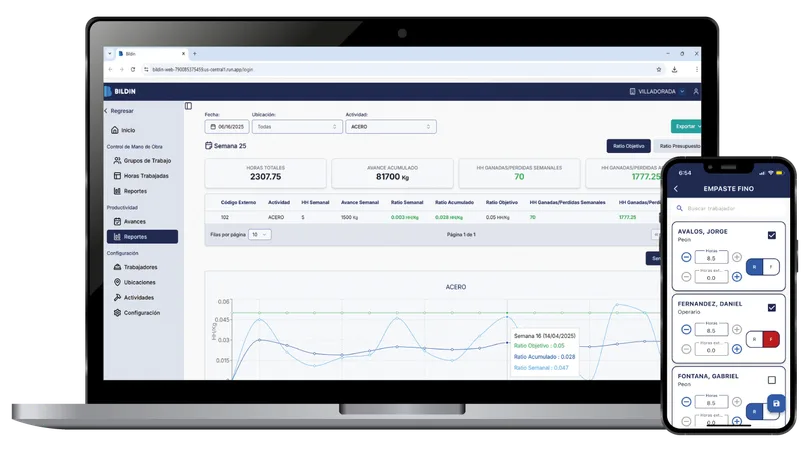Image resolution: width=810 pixels, height=452 pixels.
Task: Click the Avance Acumulado 81700 Kg card
Action: click(x=393, y=173)
